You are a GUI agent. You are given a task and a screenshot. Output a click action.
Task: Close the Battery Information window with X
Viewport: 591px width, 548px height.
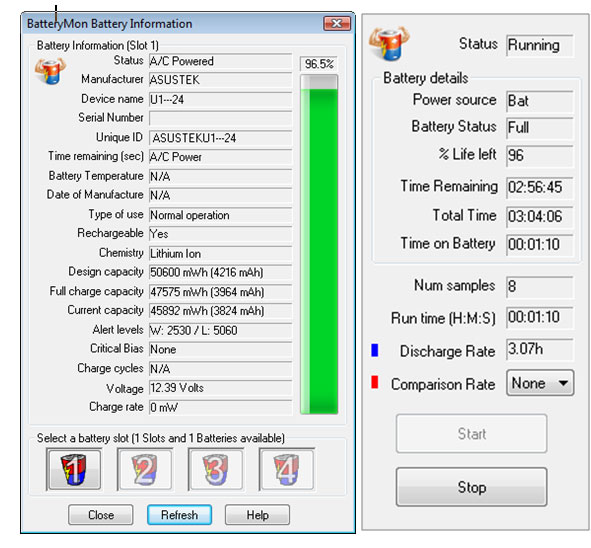coord(337,24)
